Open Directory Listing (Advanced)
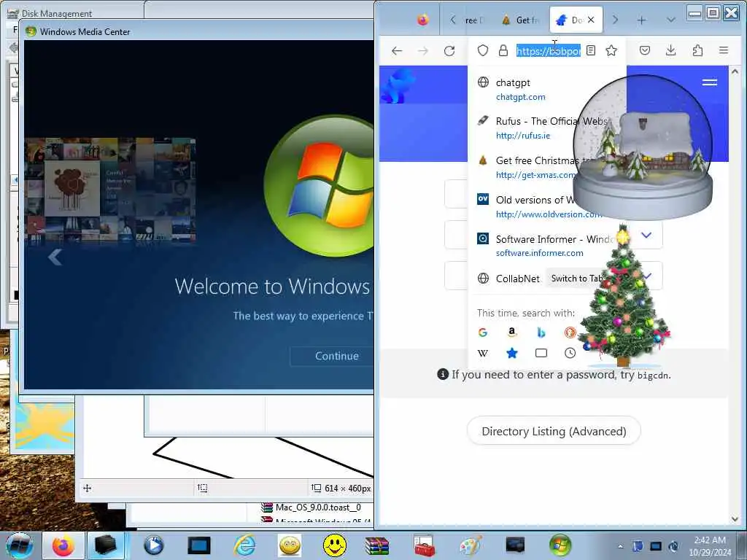 click(x=554, y=432)
